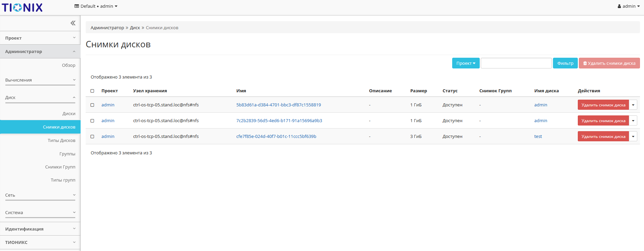Click the TIONIX logo
Image resolution: width=644 pixels, height=251 pixels.
22,7
